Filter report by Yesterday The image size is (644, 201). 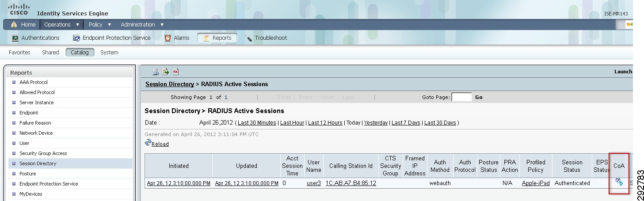pos(376,123)
